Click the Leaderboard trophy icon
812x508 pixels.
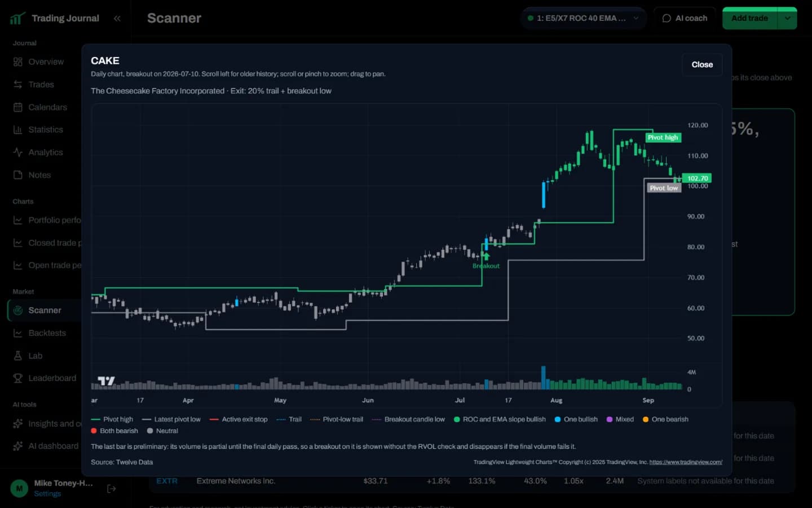click(18, 378)
